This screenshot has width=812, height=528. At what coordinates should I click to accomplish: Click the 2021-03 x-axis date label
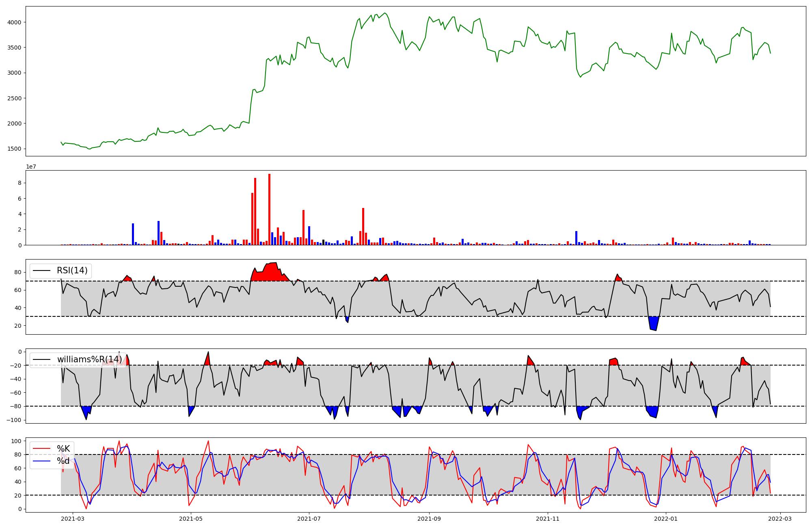point(73,519)
